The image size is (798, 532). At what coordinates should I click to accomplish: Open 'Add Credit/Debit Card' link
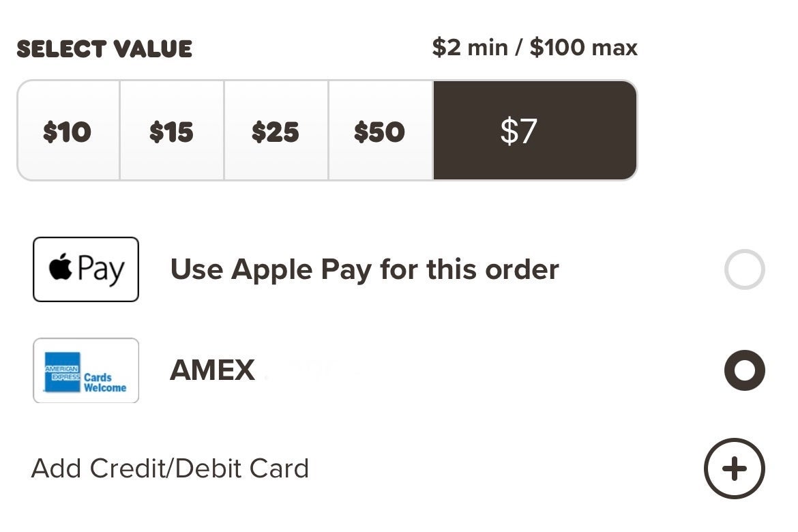tap(170, 469)
